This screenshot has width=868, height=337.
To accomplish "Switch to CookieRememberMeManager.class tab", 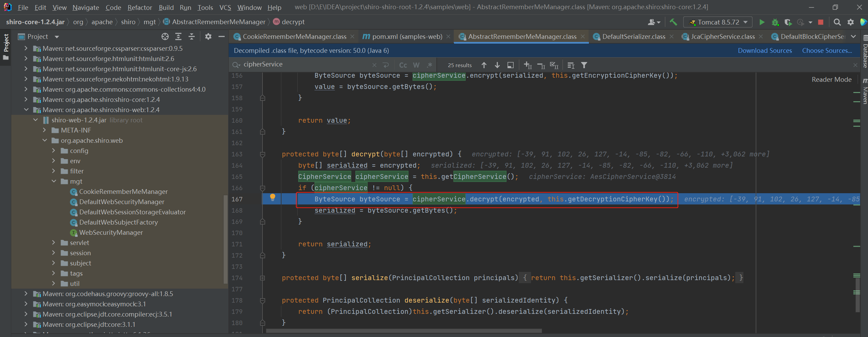I will click(x=294, y=36).
